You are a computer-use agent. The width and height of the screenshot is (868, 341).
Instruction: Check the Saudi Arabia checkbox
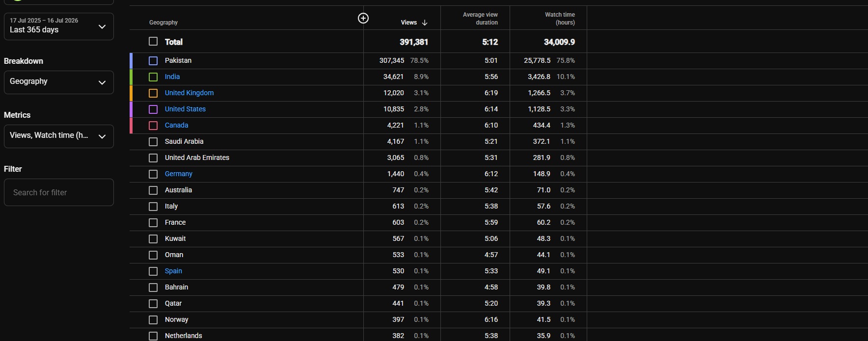coord(153,142)
